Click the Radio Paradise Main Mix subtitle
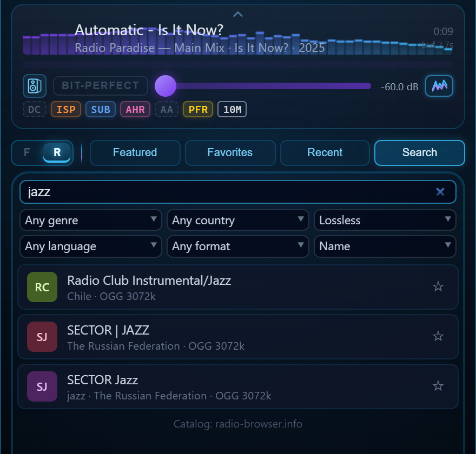The image size is (476, 454). (200, 48)
